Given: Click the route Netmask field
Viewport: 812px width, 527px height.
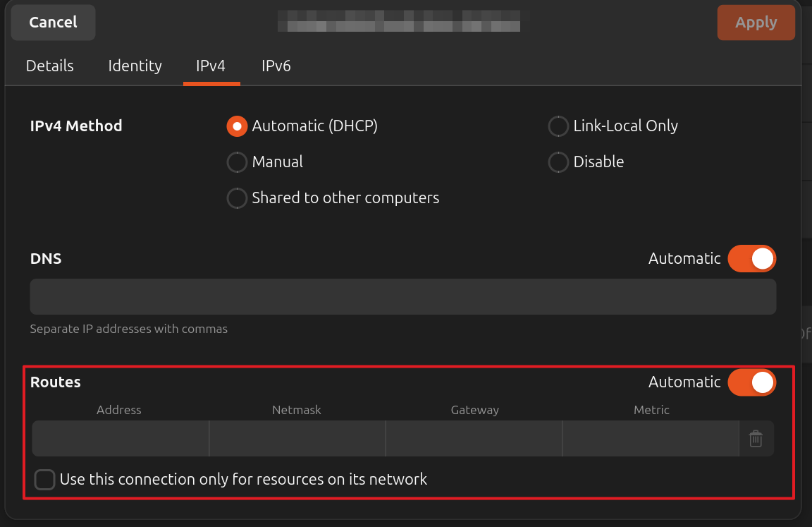Looking at the screenshot, I should [297, 439].
